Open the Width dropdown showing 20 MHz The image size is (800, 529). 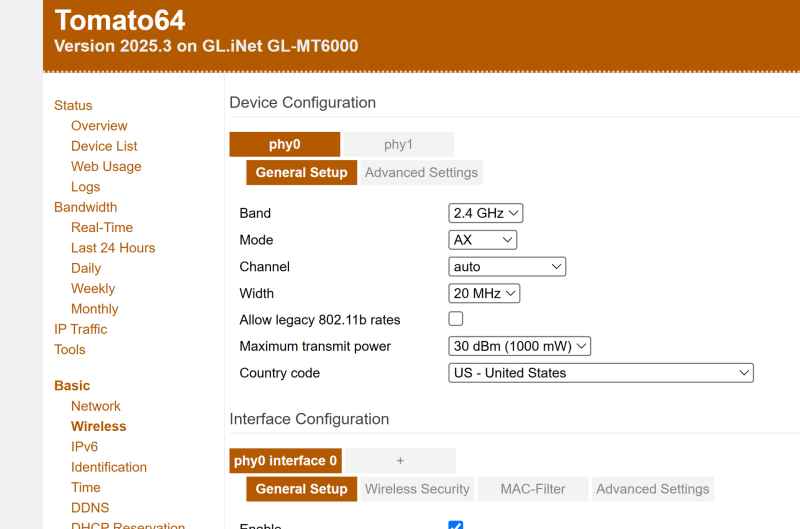click(x=484, y=293)
